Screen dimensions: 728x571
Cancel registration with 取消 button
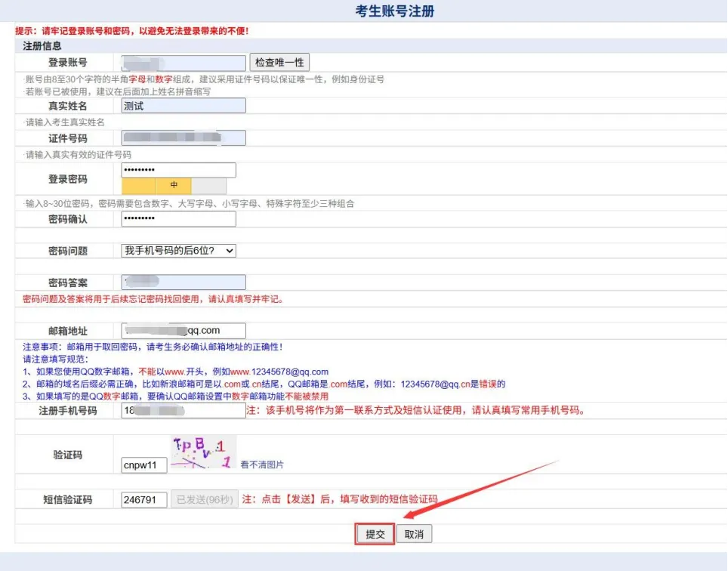click(414, 534)
